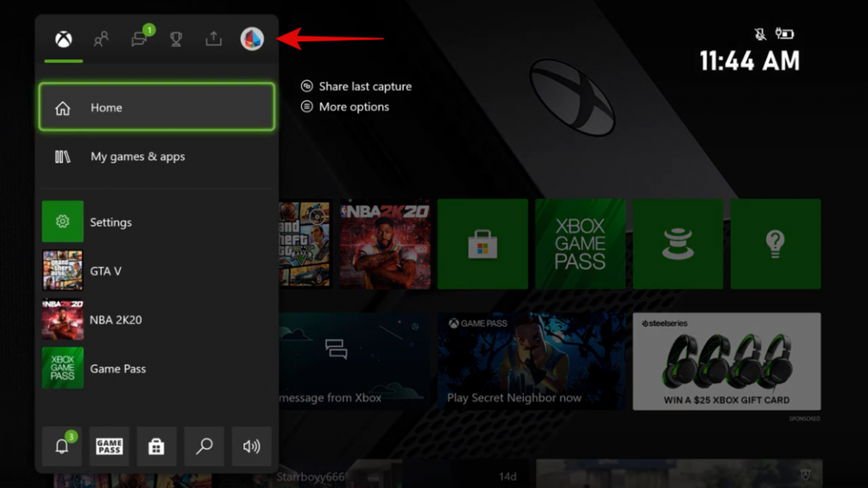Open notifications via the bell icon
Screen dimensions: 868x488
click(x=62, y=446)
